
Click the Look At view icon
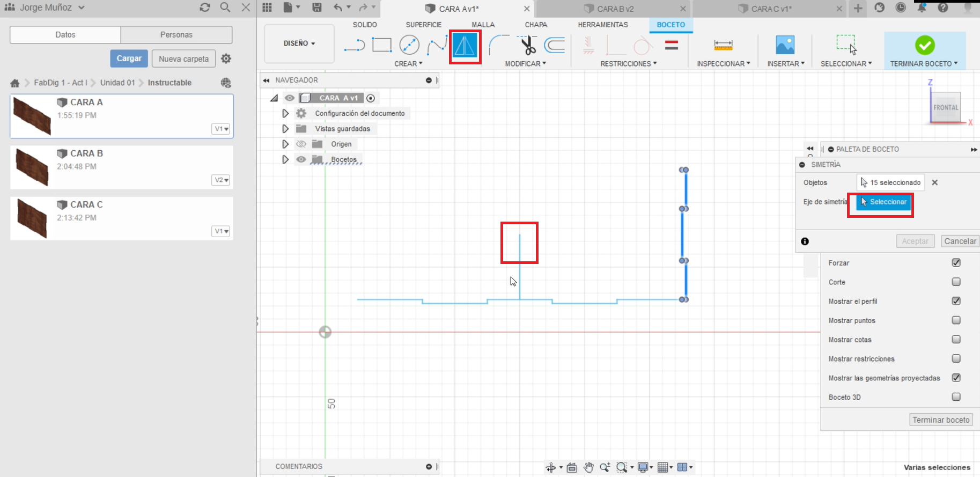pyautogui.click(x=572, y=467)
